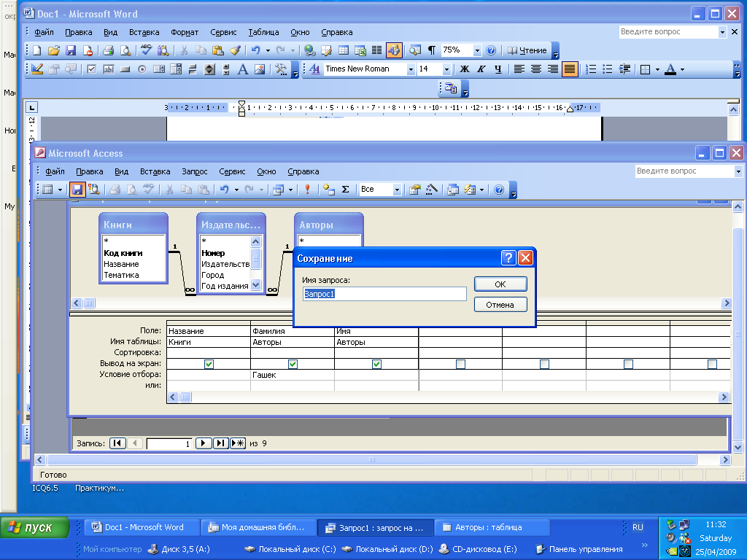Viewport: 747px width, 560px height.
Task: Click the New document icon in Word
Action: click(36, 50)
